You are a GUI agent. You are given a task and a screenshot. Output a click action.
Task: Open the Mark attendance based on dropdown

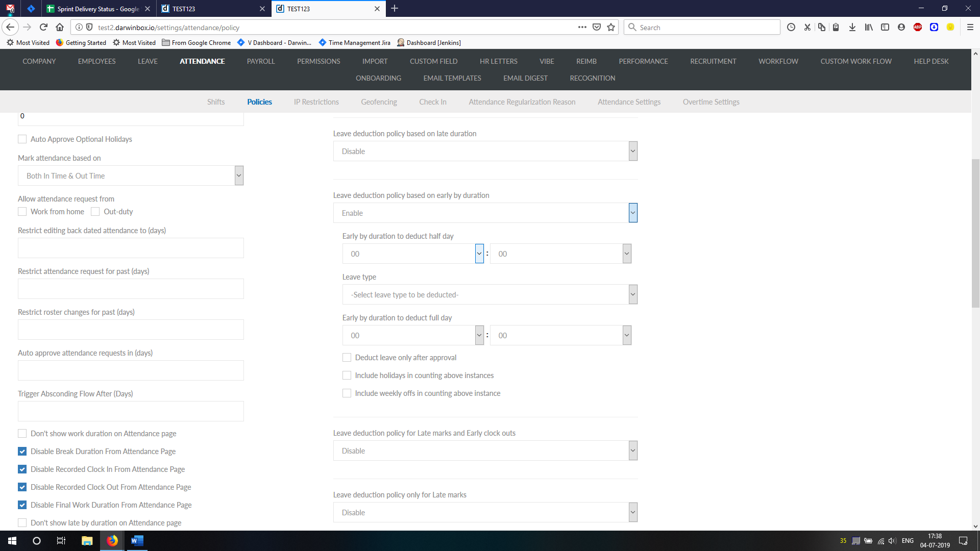point(131,176)
